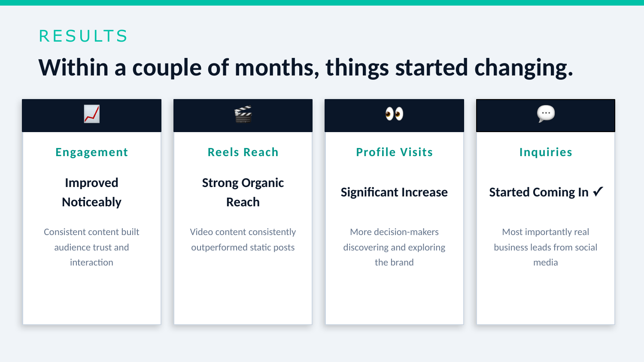Click the teal bar at top
The height and width of the screenshot is (362, 644).
pyautogui.click(x=322, y=3)
